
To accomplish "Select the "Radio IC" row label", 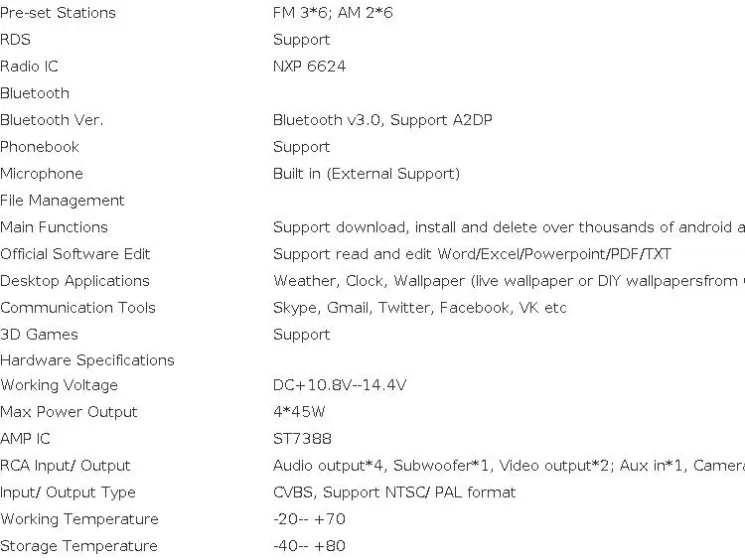I will 30,67.
